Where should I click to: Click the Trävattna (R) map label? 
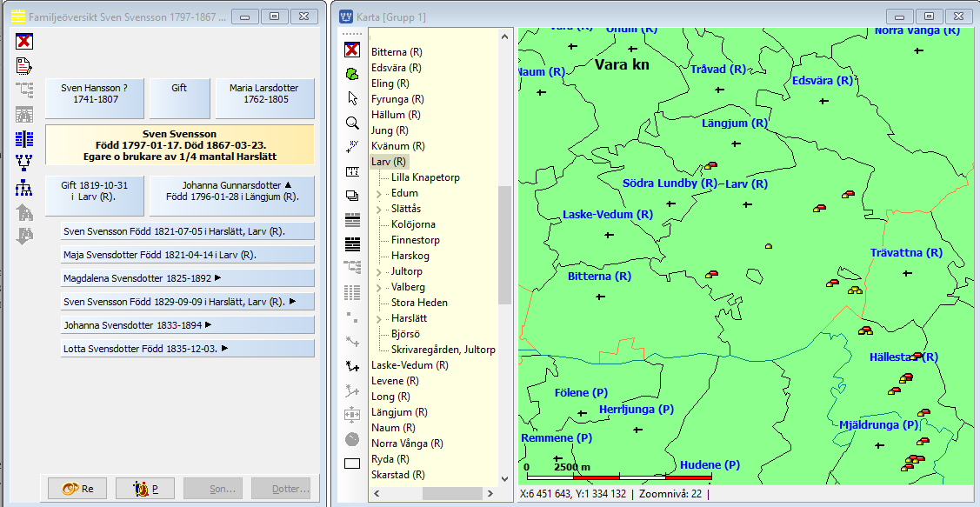pos(906,253)
